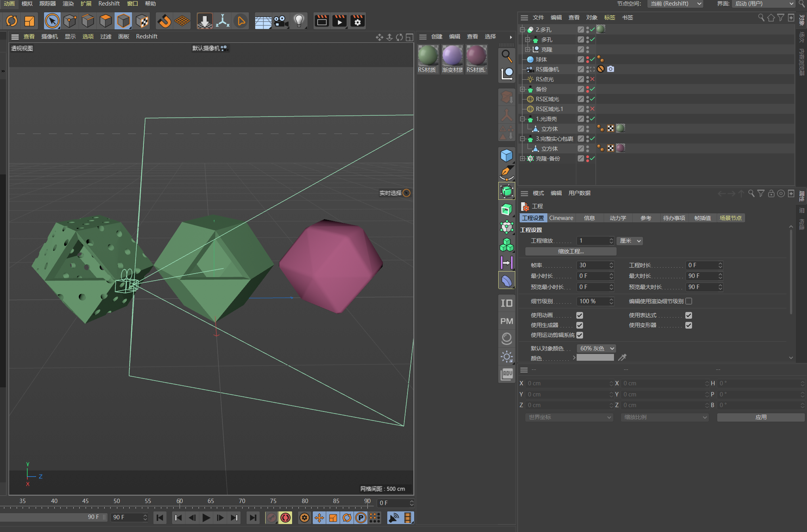
Task: Open render settings gear clapperboard
Action: pyautogui.click(x=357, y=21)
